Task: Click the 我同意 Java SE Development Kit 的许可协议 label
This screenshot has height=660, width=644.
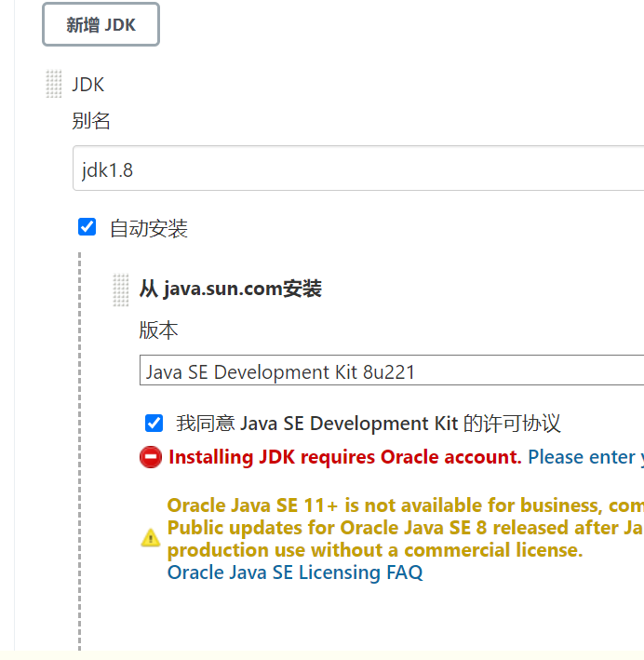Action: 369,424
